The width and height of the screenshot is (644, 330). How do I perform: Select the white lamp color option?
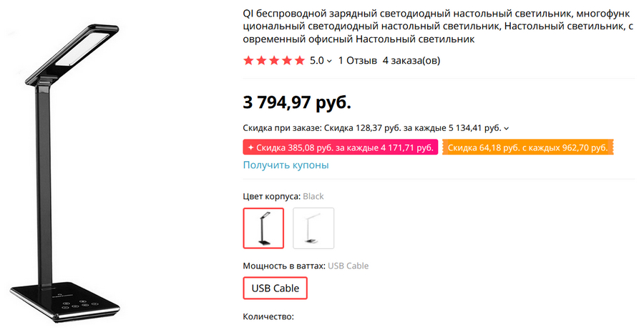coord(313,228)
